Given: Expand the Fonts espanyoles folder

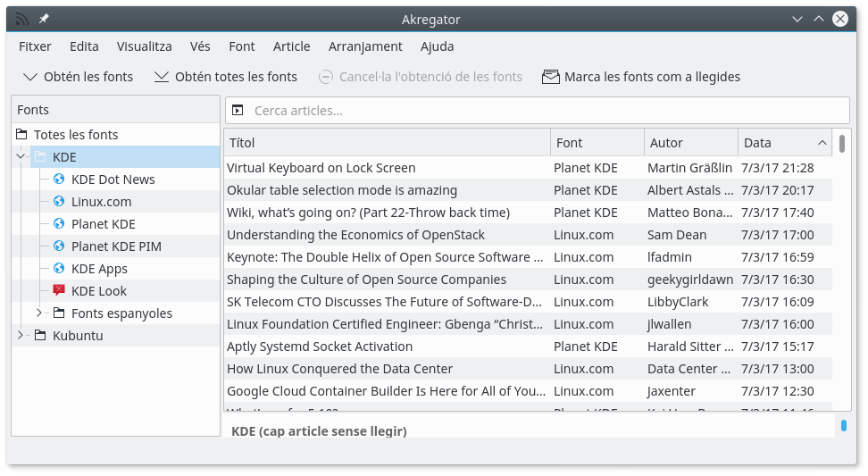Looking at the screenshot, I should (x=39, y=313).
